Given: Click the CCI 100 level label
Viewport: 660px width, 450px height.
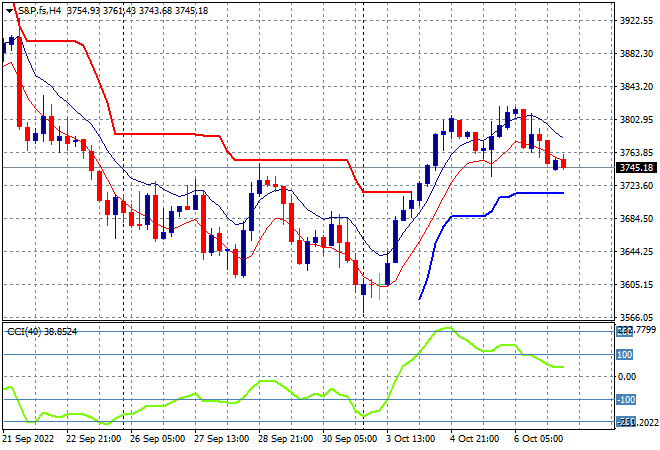Looking at the screenshot, I should pos(624,354).
